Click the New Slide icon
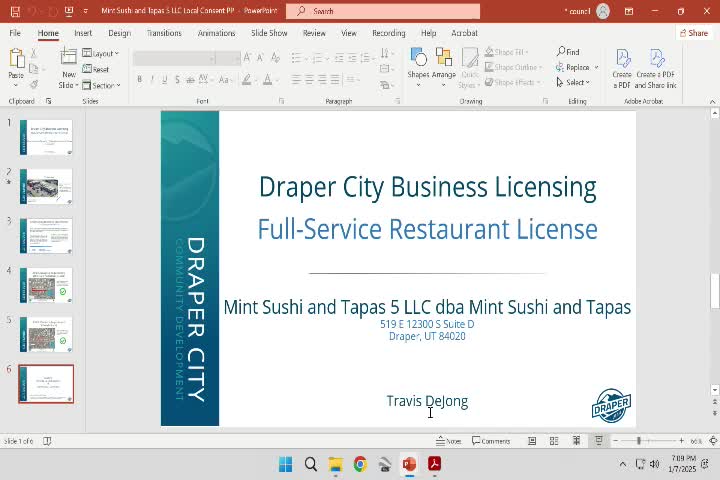This screenshot has width=720, height=480. pos(68,57)
